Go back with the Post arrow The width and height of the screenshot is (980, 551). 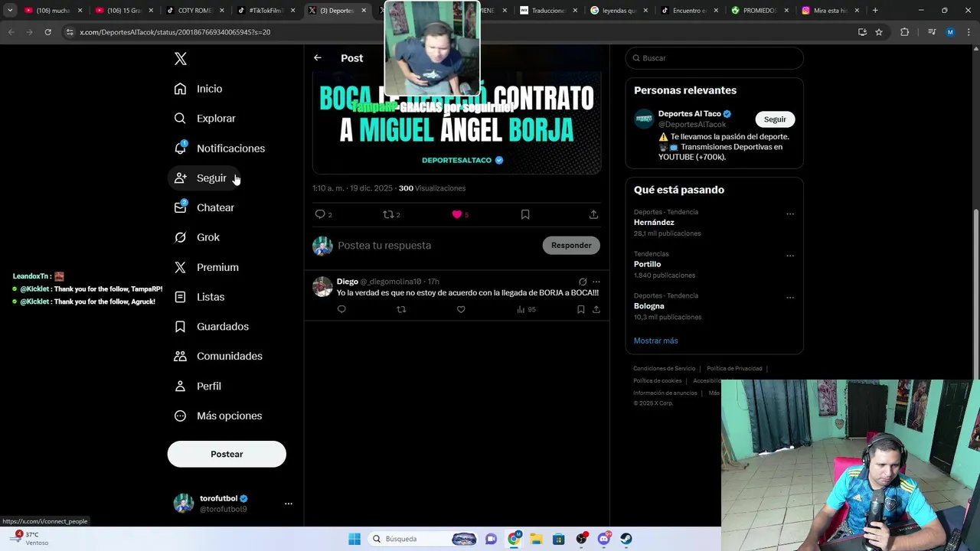(318, 58)
